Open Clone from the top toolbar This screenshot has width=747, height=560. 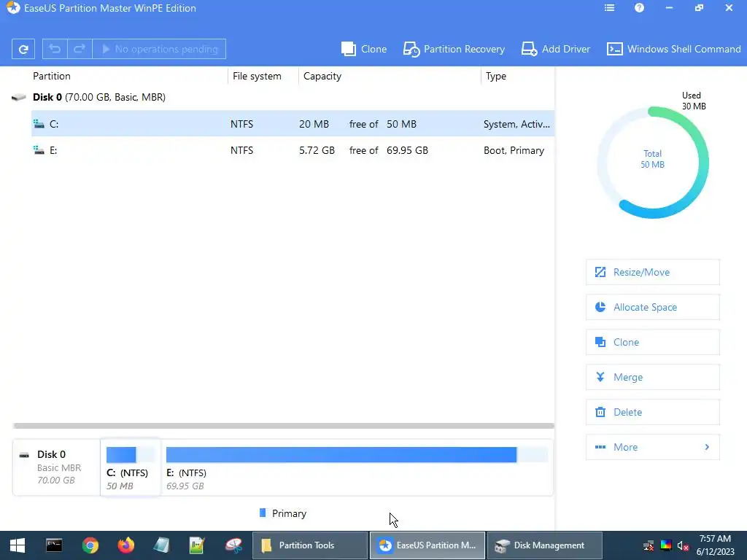point(364,49)
